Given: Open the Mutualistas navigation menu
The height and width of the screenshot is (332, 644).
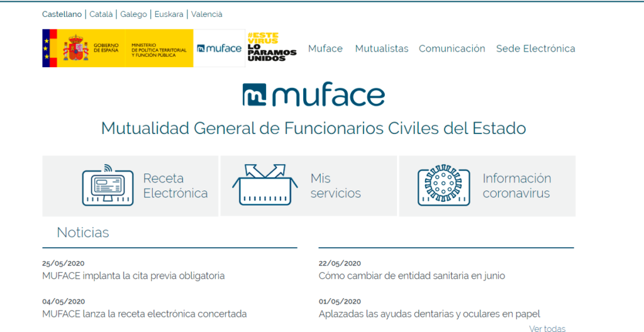Looking at the screenshot, I should [382, 48].
